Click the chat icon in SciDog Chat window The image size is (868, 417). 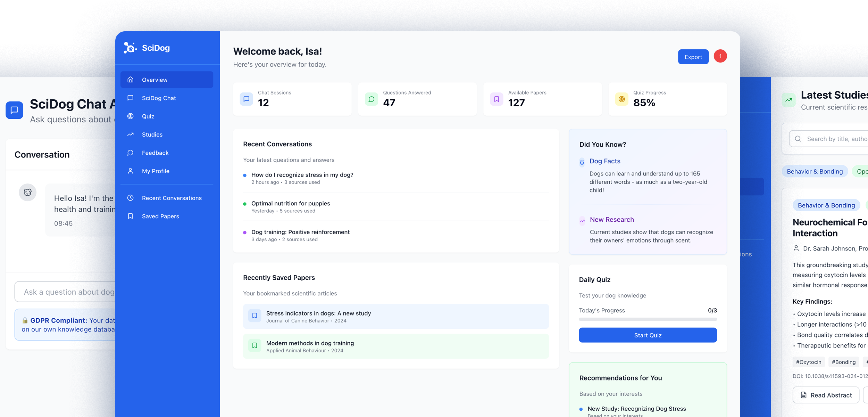coord(14,110)
